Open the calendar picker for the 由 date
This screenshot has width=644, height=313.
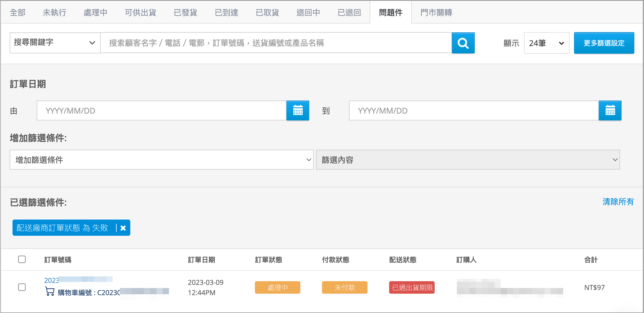[298, 110]
